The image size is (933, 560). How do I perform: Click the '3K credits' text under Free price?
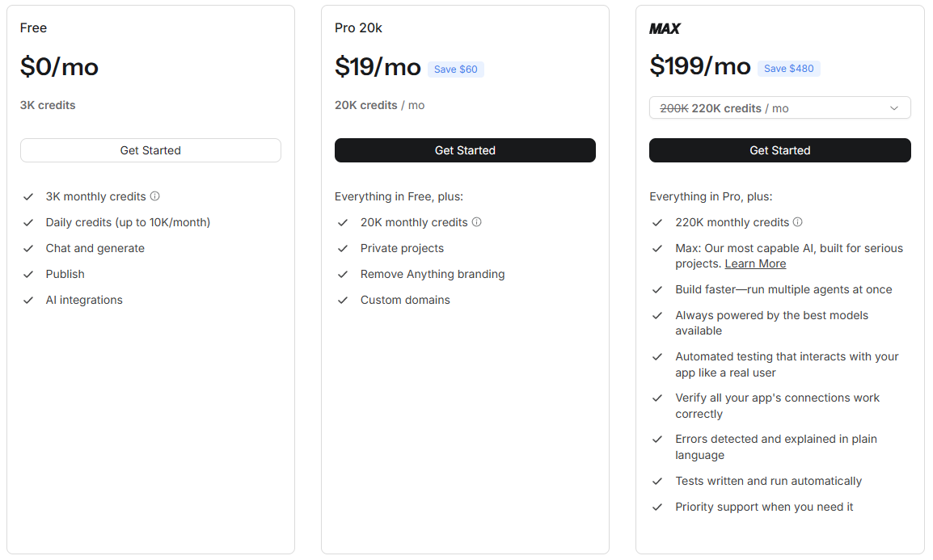(48, 105)
